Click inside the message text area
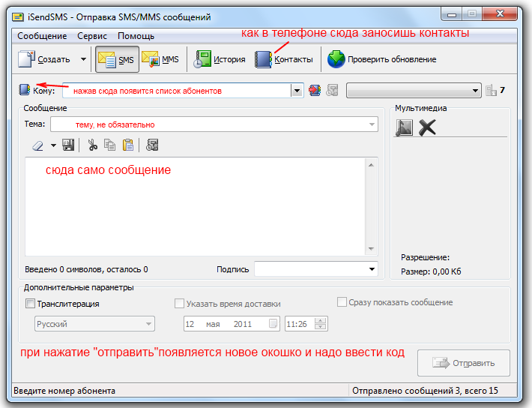 point(195,206)
